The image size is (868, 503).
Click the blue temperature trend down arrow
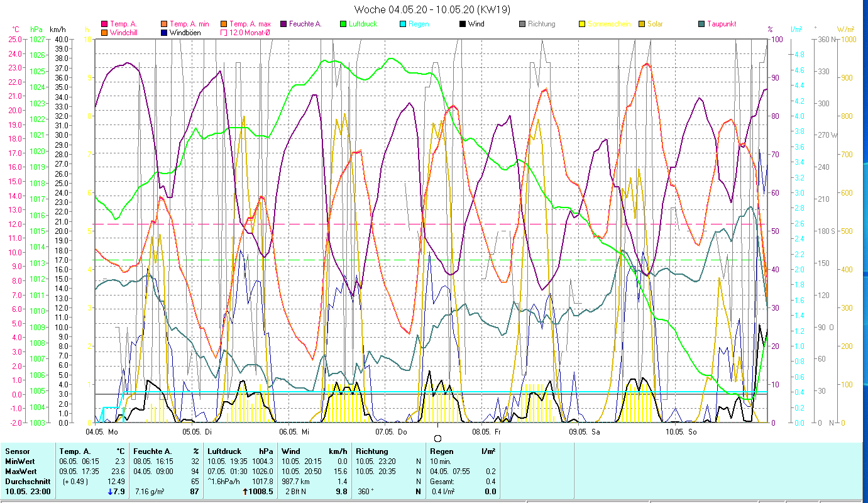pyautogui.click(x=110, y=492)
